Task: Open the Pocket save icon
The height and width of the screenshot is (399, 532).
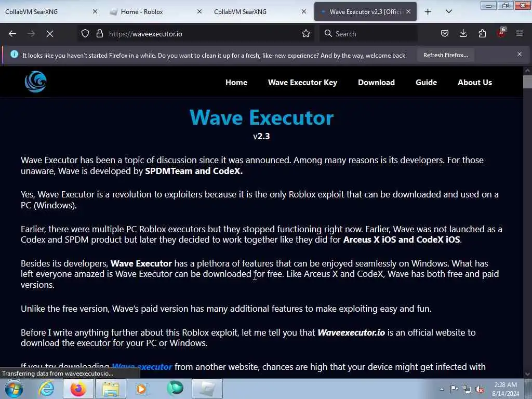Action: coord(445,34)
